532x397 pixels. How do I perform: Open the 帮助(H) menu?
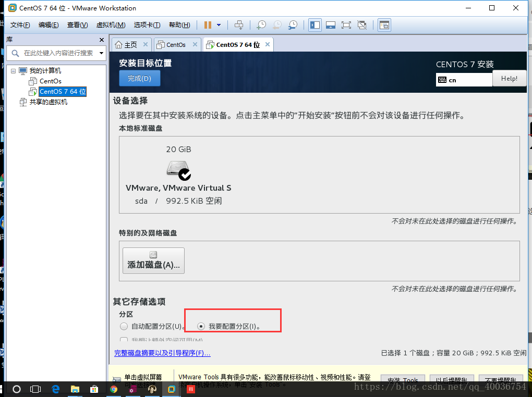click(x=179, y=25)
